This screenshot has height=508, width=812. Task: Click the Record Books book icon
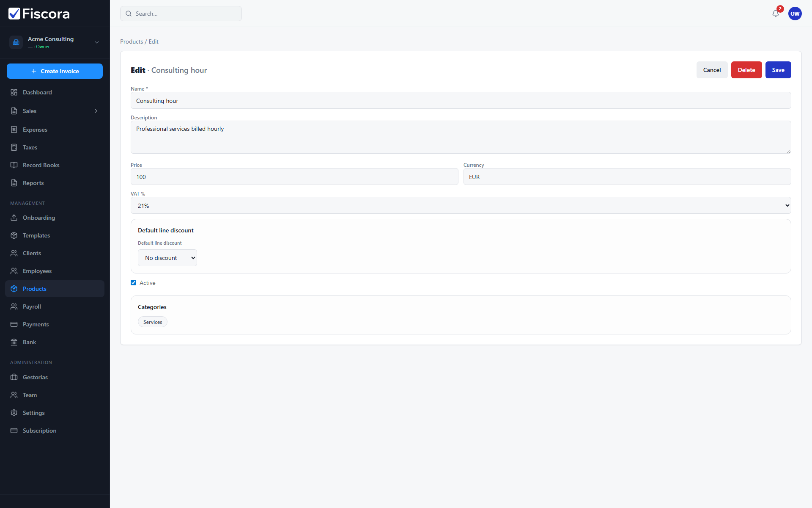point(14,165)
